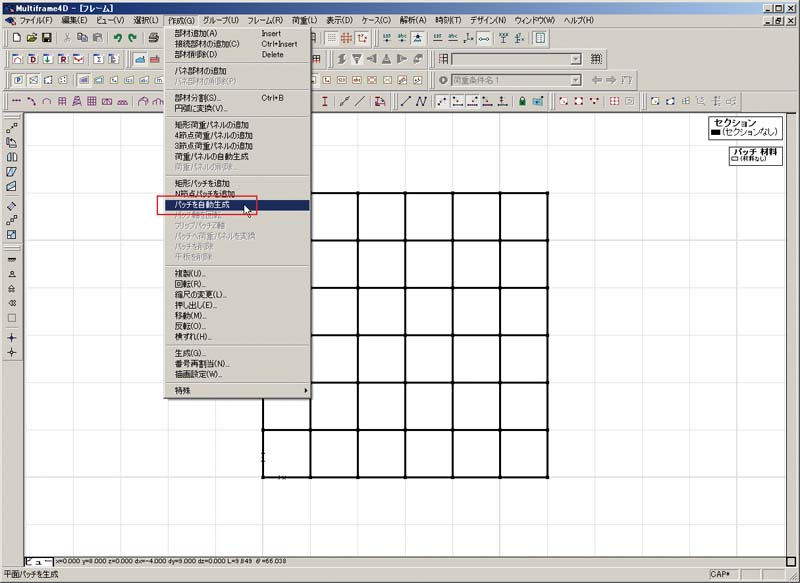Select 部材分割(S)... menu entry
Screen dimensions: 800x583
(237, 98)
